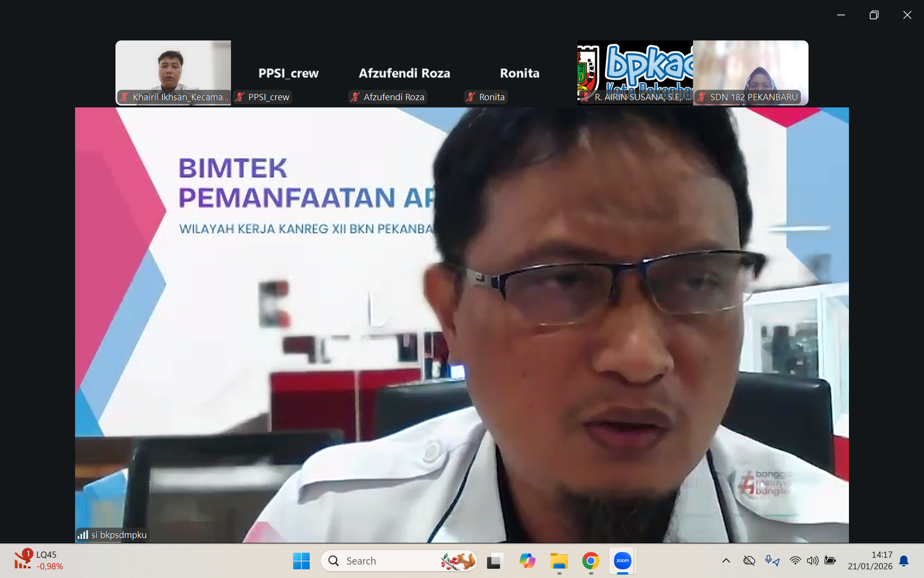924x578 pixels.
Task: Click the R. AIRIN SUSANA, S.E name label
Action: 643,97
